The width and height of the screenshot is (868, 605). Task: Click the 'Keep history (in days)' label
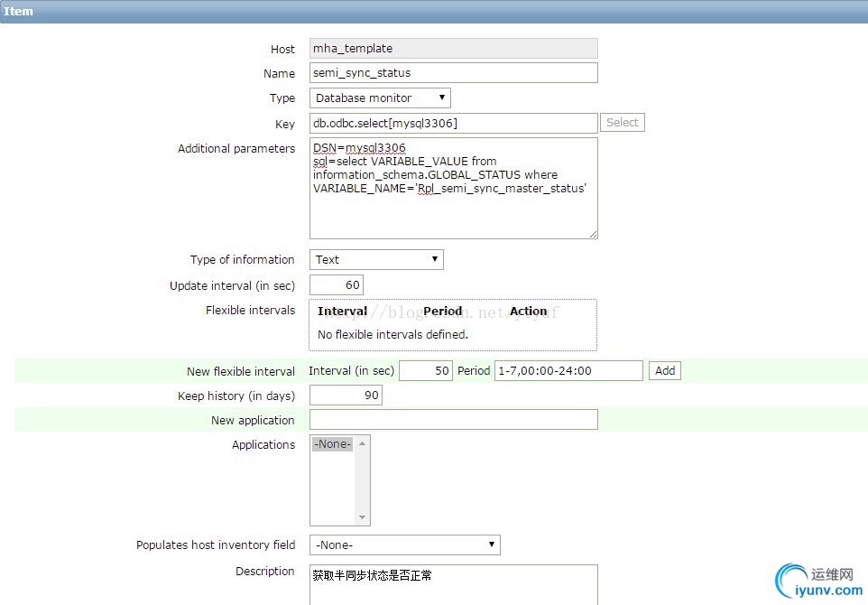tap(236, 396)
